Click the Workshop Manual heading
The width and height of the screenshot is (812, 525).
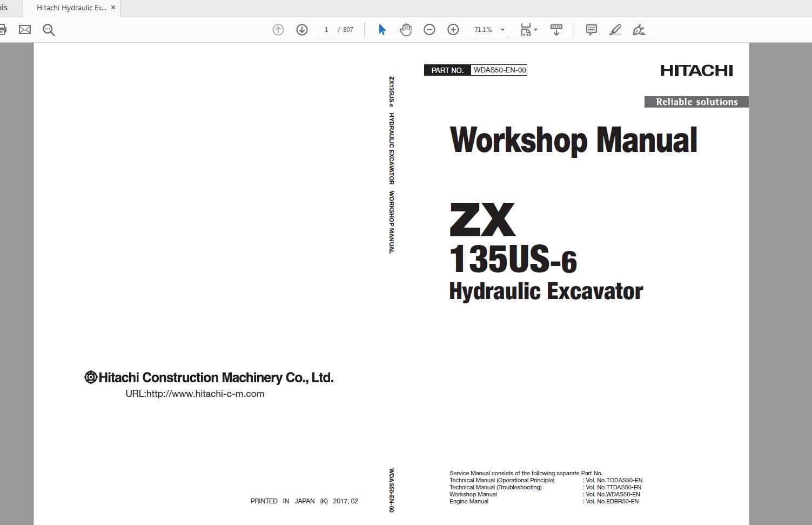[x=573, y=140]
